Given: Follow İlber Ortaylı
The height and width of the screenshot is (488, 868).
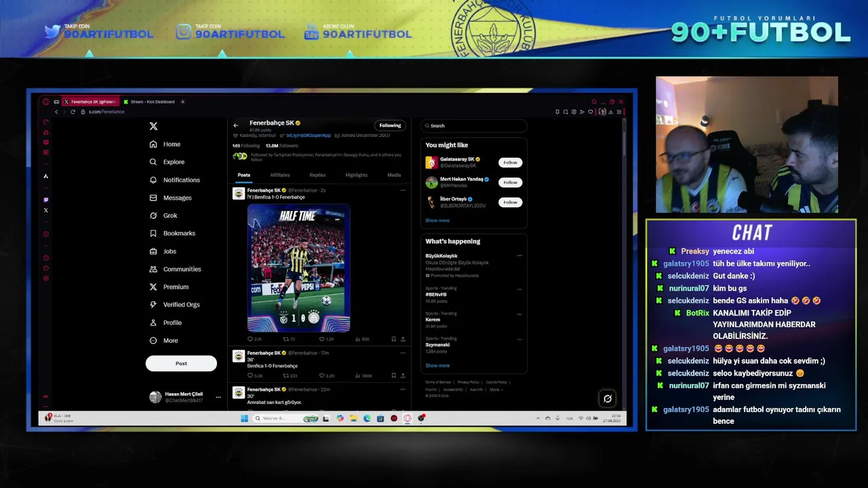Looking at the screenshot, I should click(x=510, y=202).
